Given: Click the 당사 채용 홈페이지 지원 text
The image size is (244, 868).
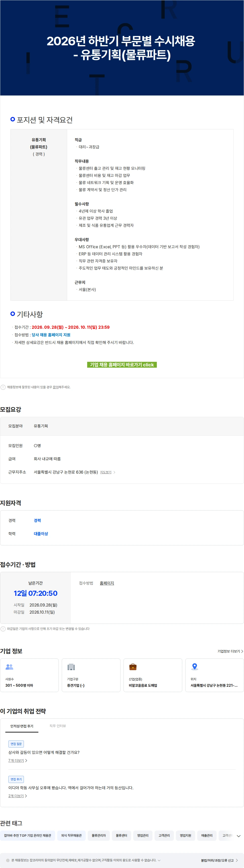Looking at the screenshot, I should (51, 335).
